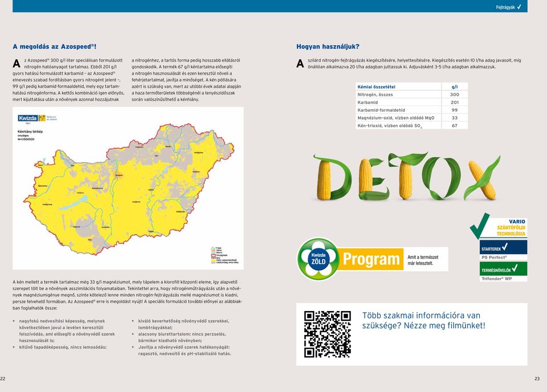The height and width of the screenshot is (392, 547).
Task: Select the green TERMÉSNÖVELŐK label
Action: click(503, 268)
